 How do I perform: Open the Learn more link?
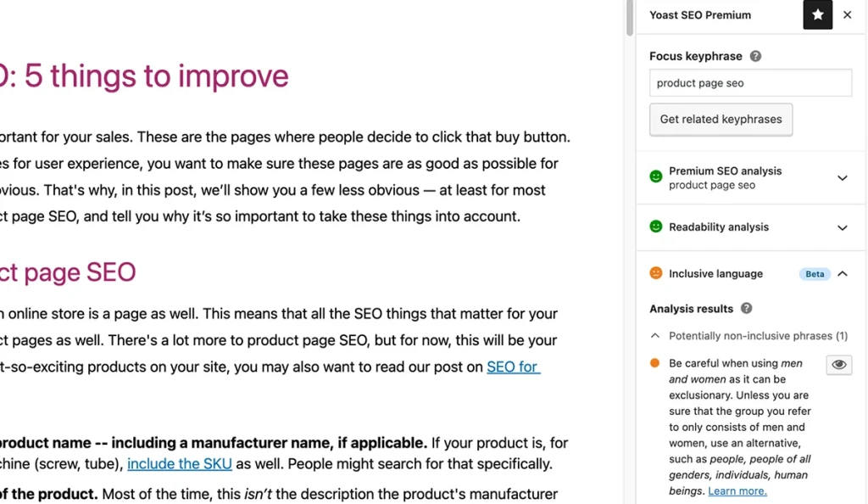(x=737, y=490)
